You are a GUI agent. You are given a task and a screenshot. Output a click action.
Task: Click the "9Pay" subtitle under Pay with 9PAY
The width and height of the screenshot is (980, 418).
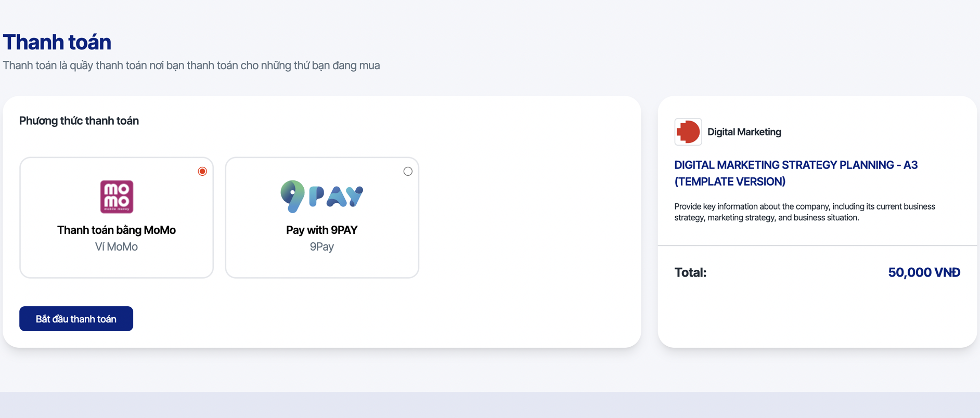pos(322,246)
